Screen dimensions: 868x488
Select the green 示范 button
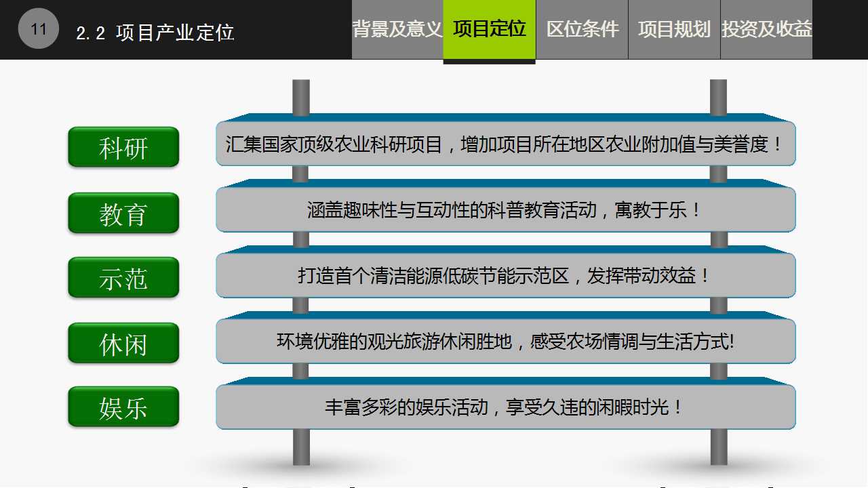click(123, 278)
